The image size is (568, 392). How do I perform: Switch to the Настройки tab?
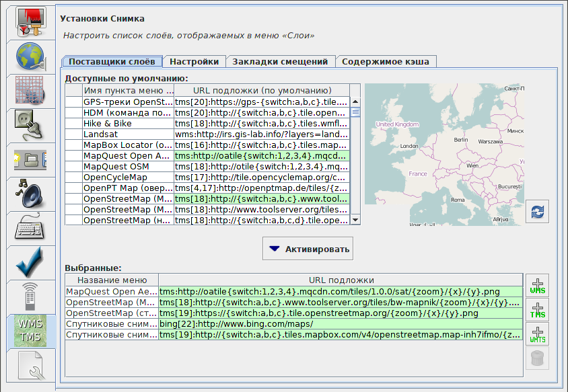click(194, 62)
